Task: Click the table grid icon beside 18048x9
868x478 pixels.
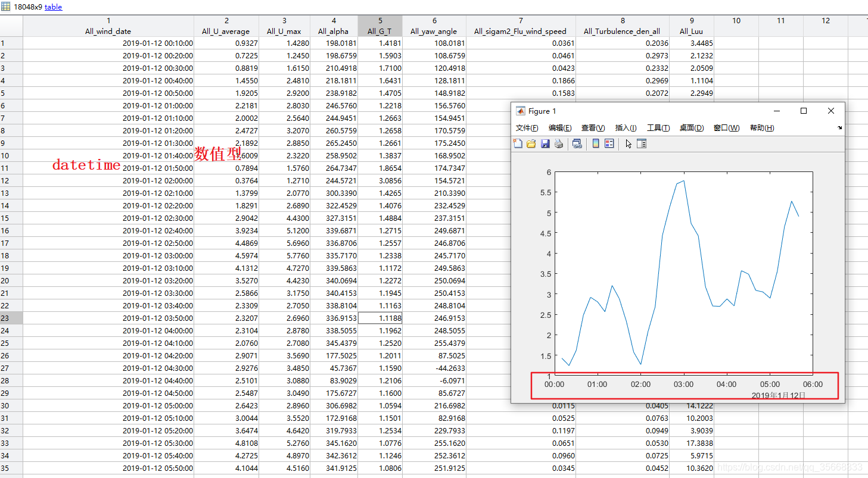Action: tap(5, 7)
